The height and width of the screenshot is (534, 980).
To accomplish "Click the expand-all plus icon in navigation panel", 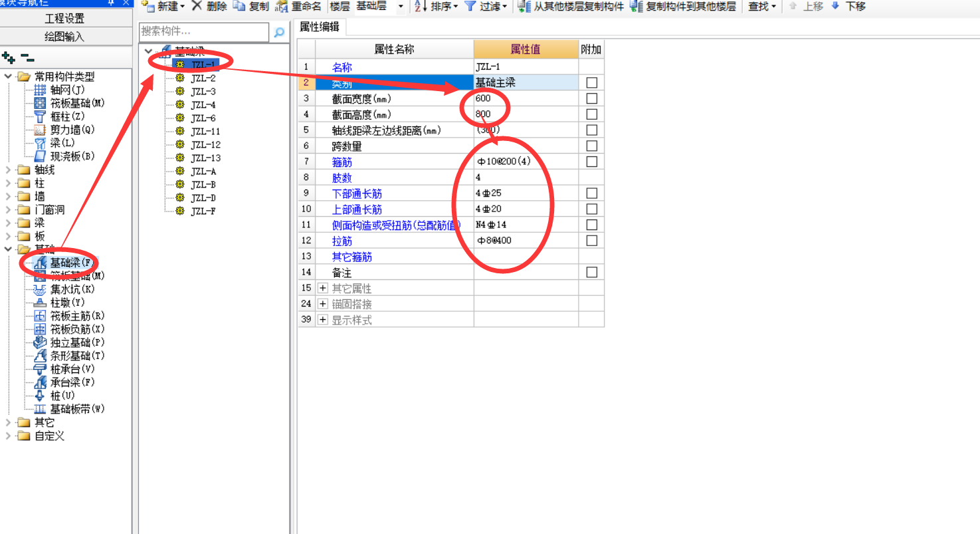I will [9, 57].
